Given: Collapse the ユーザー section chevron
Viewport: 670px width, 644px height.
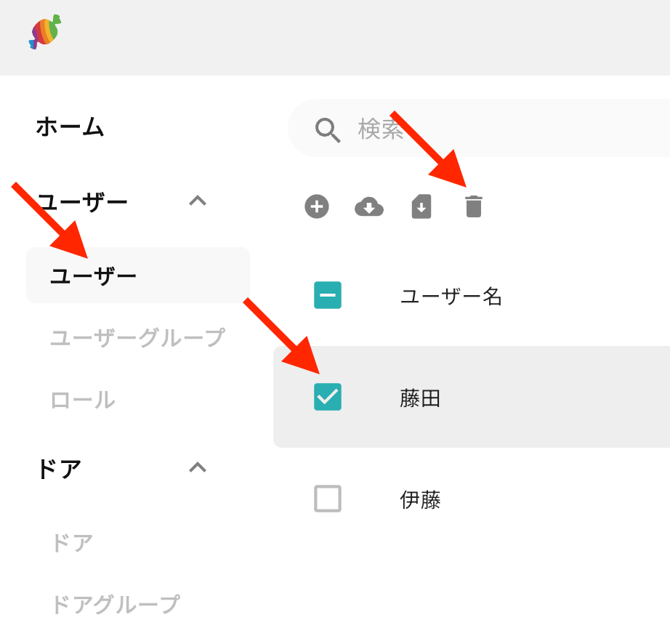Looking at the screenshot, I should (x=198, y=201).
